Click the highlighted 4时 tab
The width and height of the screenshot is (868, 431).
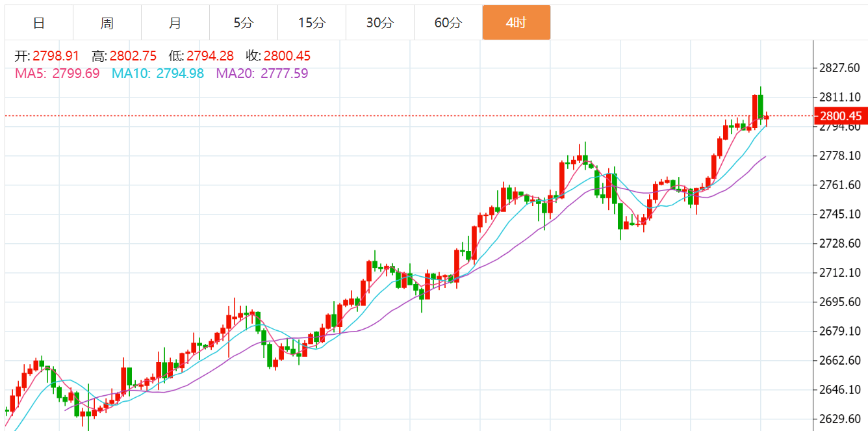tap(516, 23)
